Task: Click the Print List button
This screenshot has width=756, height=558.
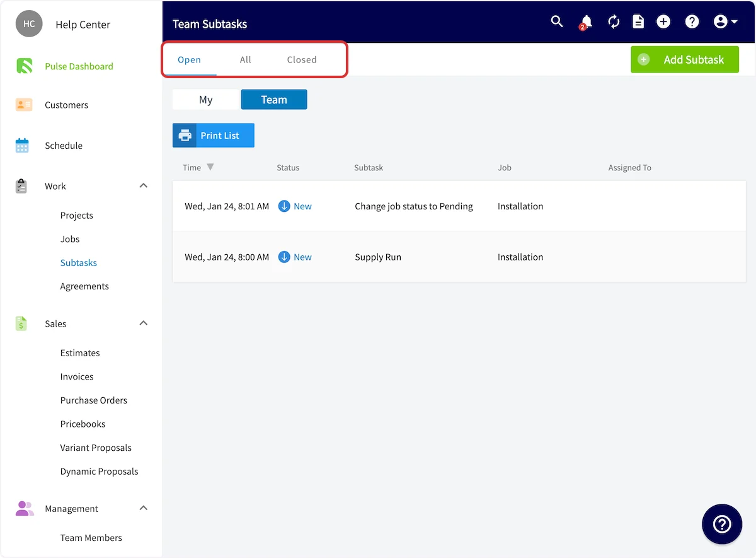Action: [214, 136]
